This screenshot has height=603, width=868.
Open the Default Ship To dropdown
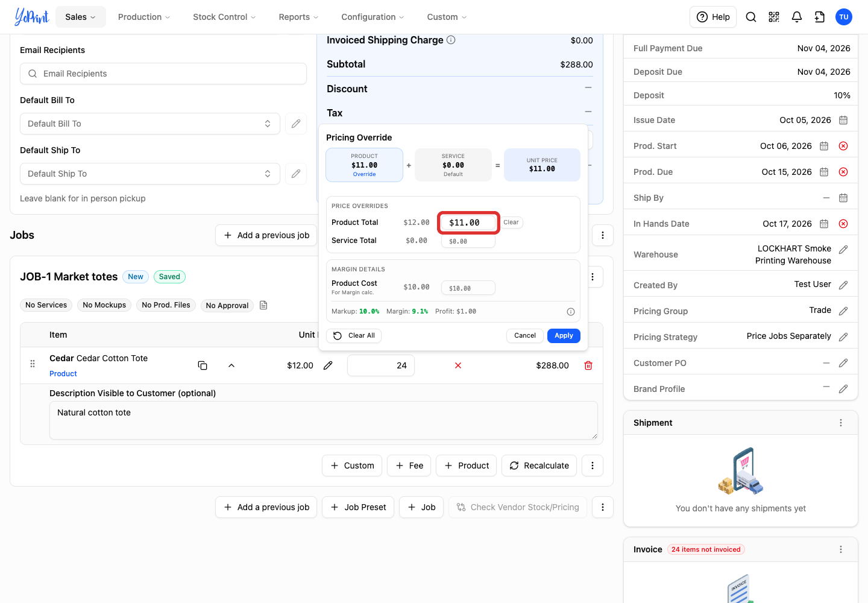(x=150, y=174)
